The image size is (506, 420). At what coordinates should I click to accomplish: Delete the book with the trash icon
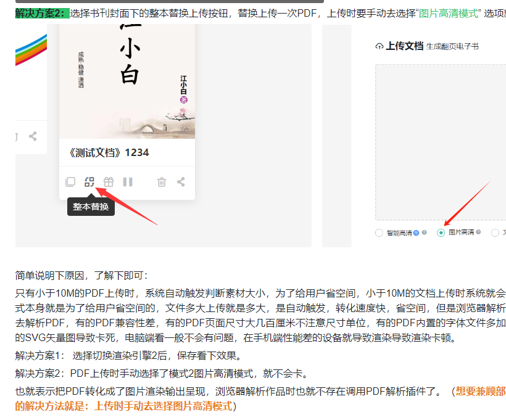[162, 182]
